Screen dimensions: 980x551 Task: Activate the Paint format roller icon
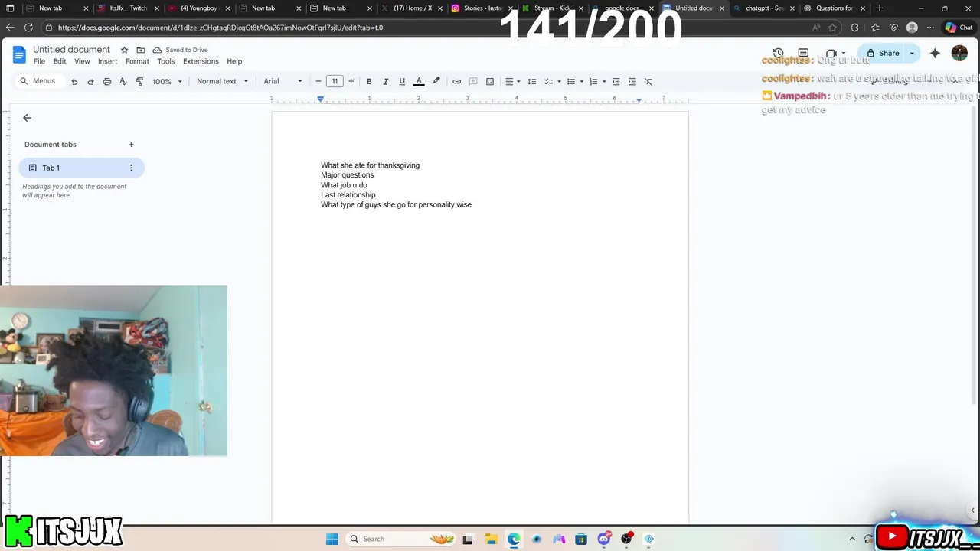tap(139, 81)
